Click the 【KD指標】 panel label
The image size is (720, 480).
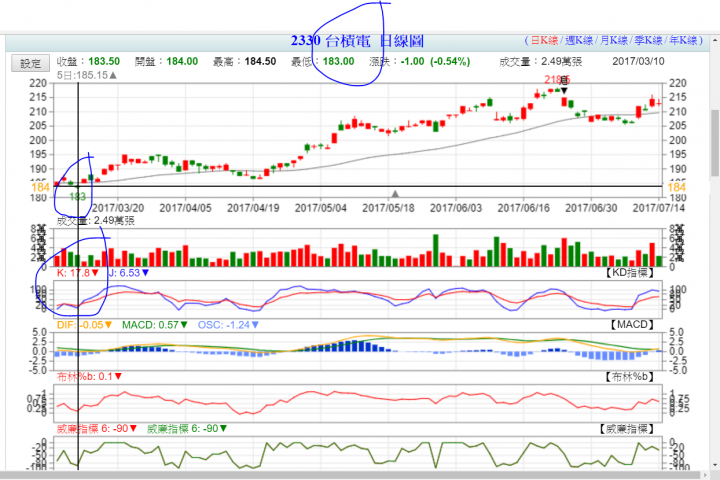coord(628,273)
